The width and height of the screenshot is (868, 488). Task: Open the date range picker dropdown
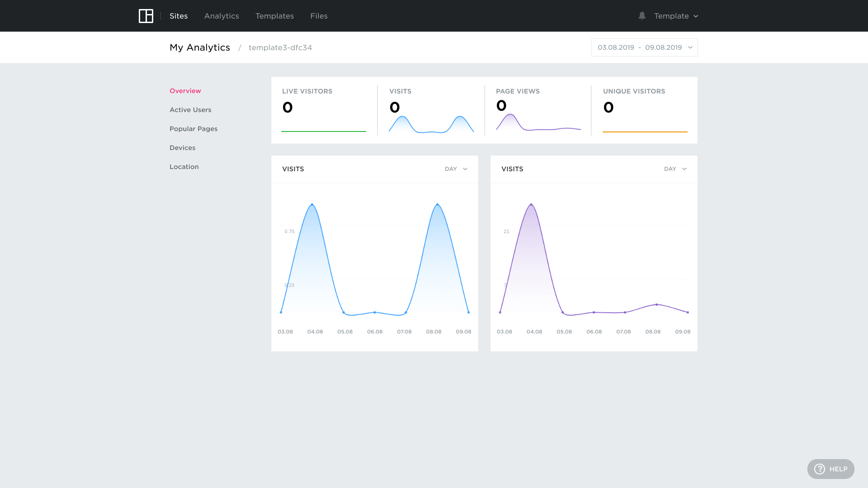644,47
